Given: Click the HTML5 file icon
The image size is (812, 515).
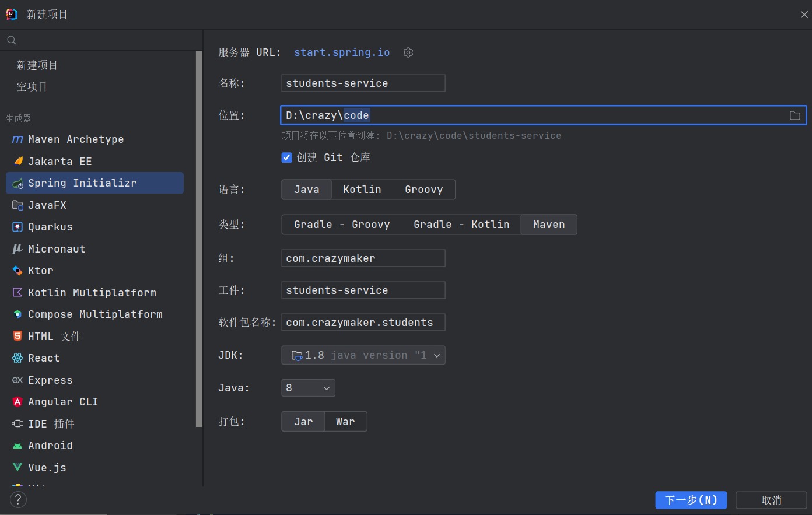Looking at the screenshot, I should pyautogui.click(x=17, y=336).
